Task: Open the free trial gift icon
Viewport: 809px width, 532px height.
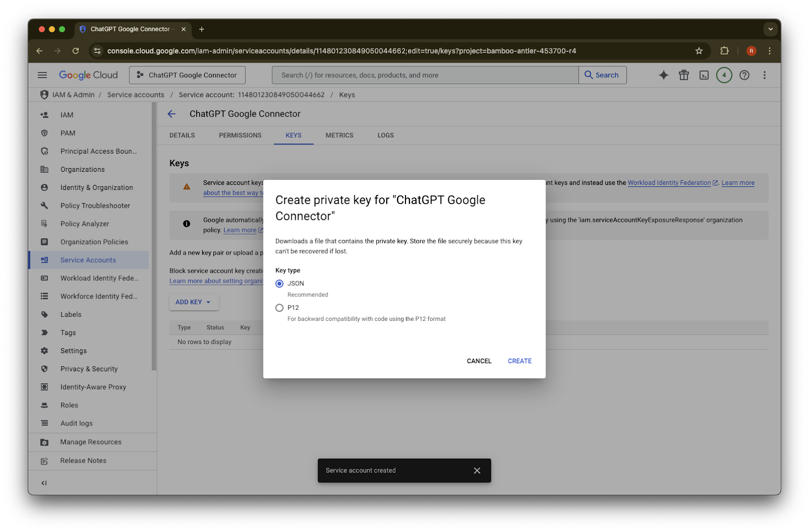Action: 684,75
